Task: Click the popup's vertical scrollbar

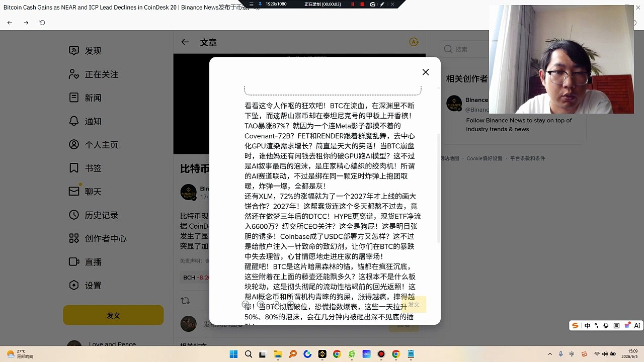Action: [x=438, y=189]
